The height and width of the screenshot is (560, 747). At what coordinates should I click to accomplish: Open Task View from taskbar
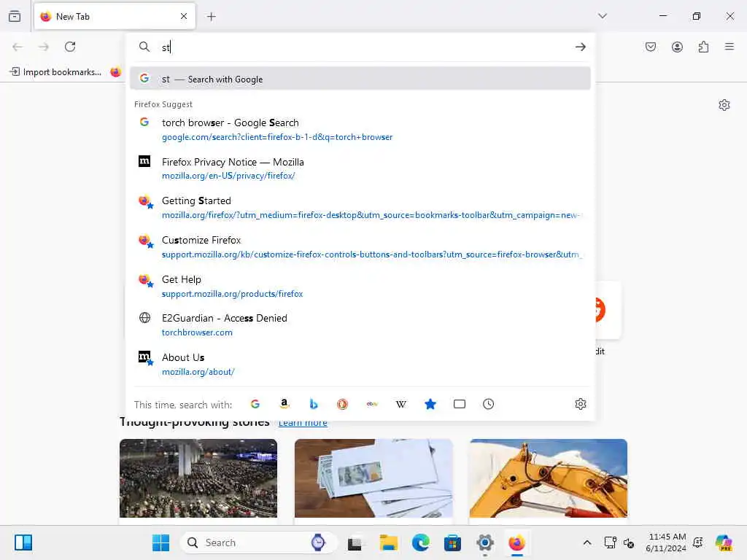(355, 542)
